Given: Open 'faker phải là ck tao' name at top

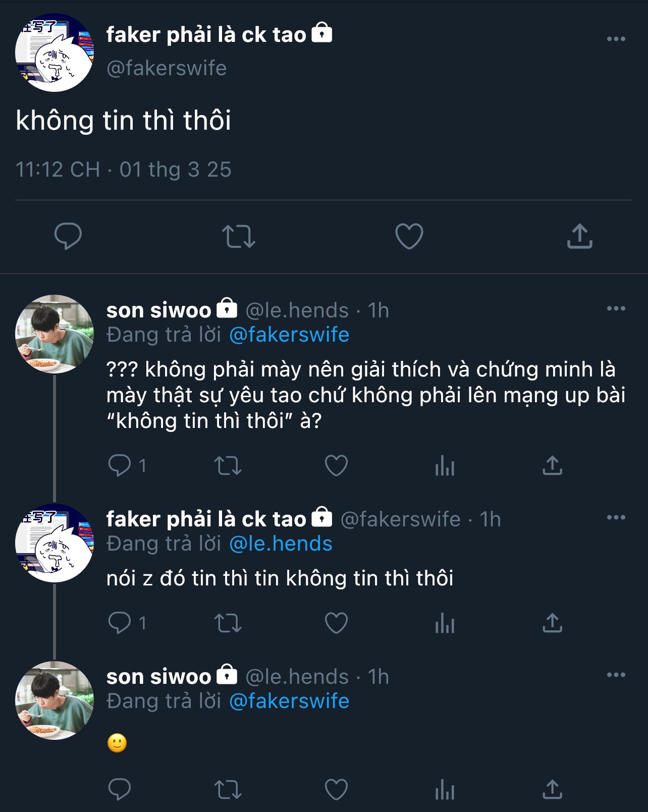Looking at the screenshot, I should point(206,34).
